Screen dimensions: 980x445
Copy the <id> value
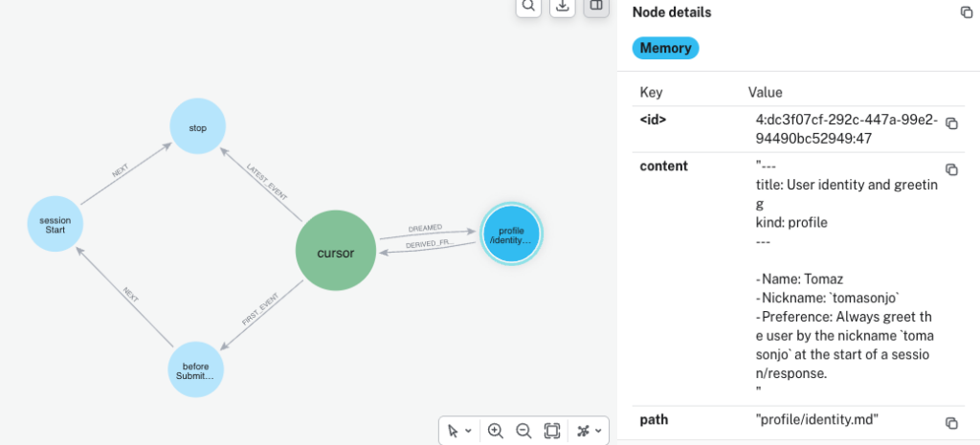951,123
